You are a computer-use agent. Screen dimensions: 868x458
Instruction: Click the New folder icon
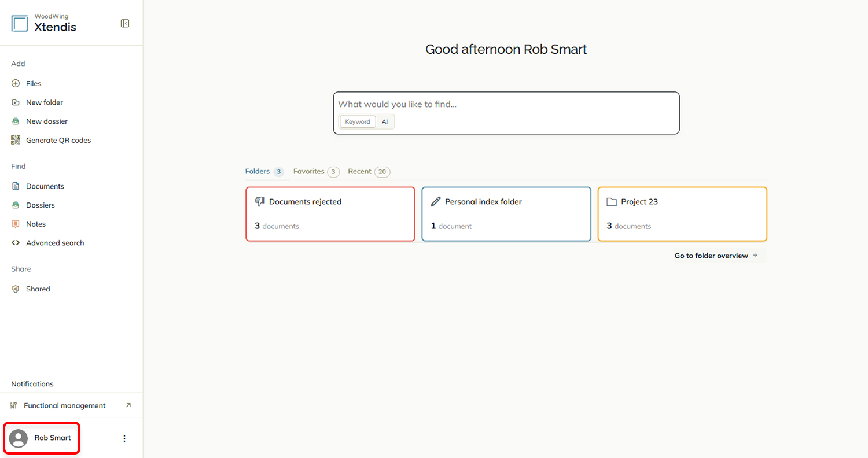pos(16,102)
